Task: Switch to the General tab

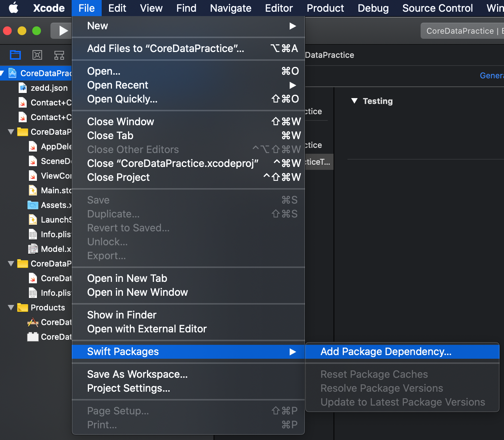Action: [x=492, y=75]
